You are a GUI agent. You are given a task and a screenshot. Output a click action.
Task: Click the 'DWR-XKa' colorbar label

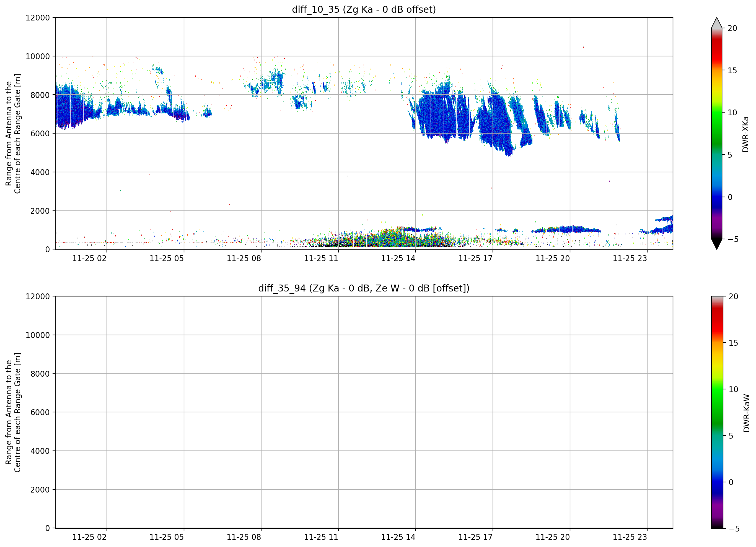[x=746, y=134]
